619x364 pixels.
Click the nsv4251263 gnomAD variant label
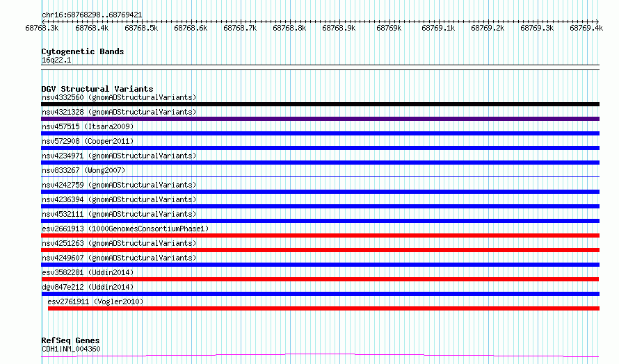point(119,243)
